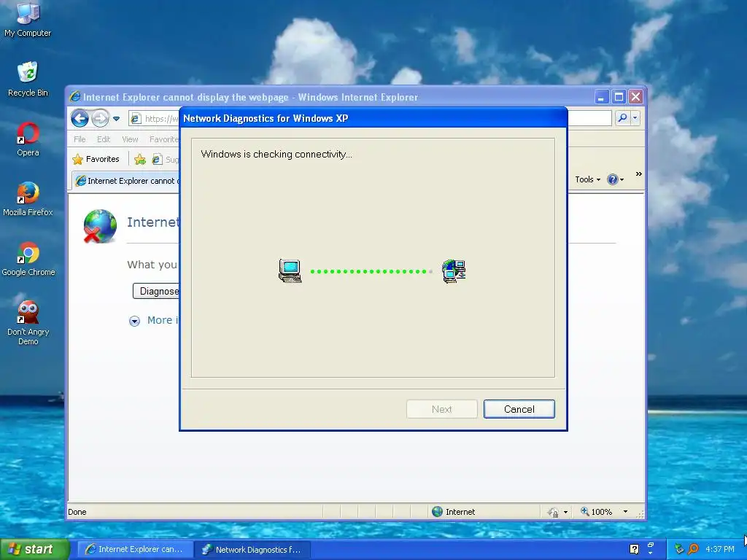Click the IE search magnifier icon

(622, 117)
